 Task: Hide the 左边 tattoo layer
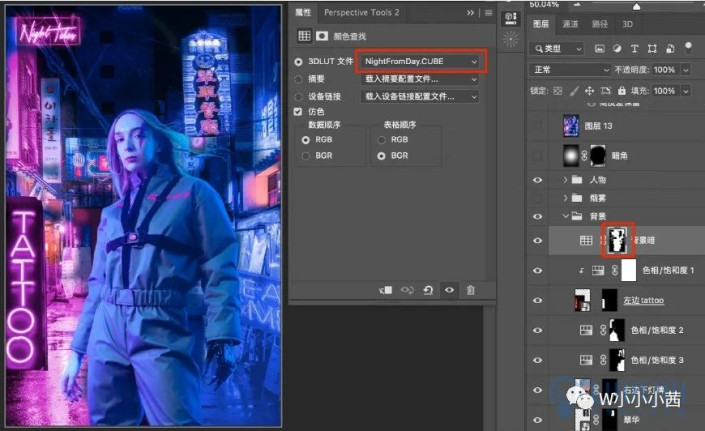(x=537, y=300)
